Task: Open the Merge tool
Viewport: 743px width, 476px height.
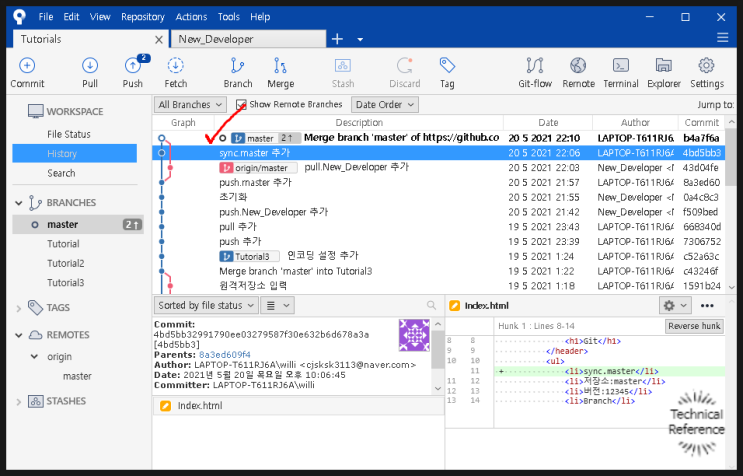Action: click(281, 65)
